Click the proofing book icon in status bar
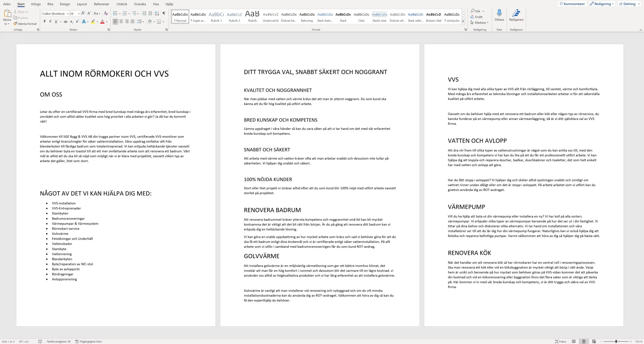 [x=40, y=341]
